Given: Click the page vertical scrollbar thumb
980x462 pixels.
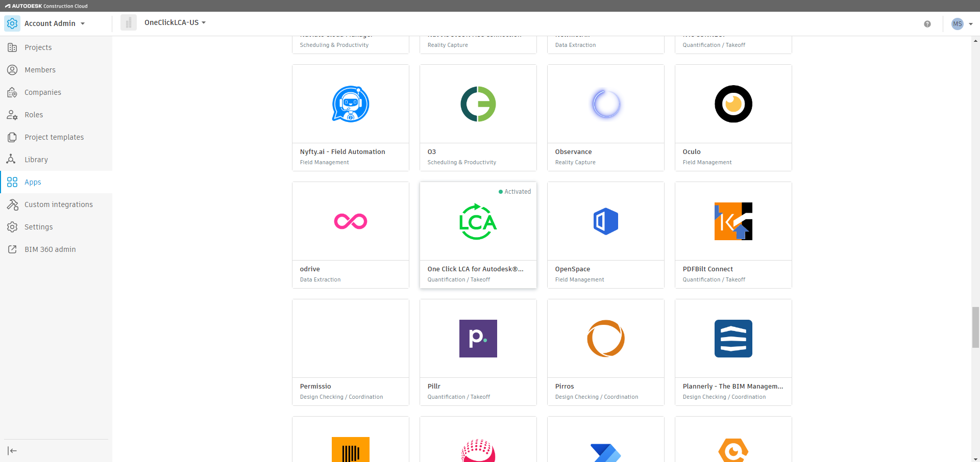Looking at the screenshot, I should pyautogui.click(x=976, y=327).
